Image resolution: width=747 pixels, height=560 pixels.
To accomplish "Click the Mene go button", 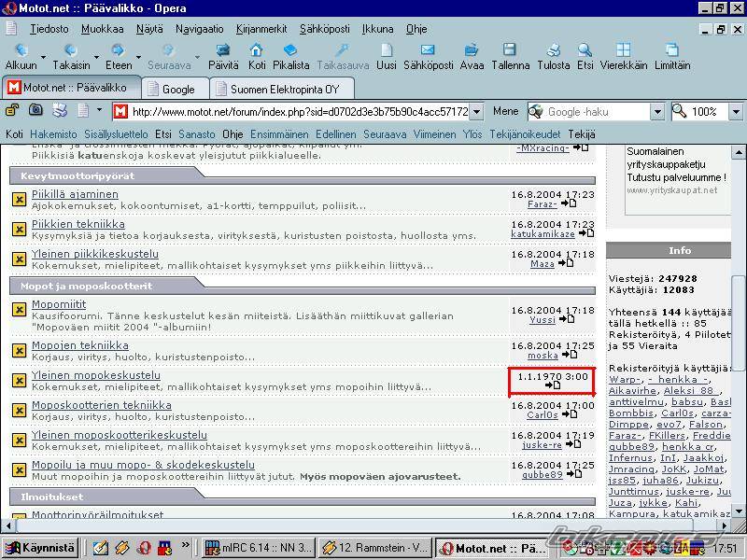I will coord(505,111).
